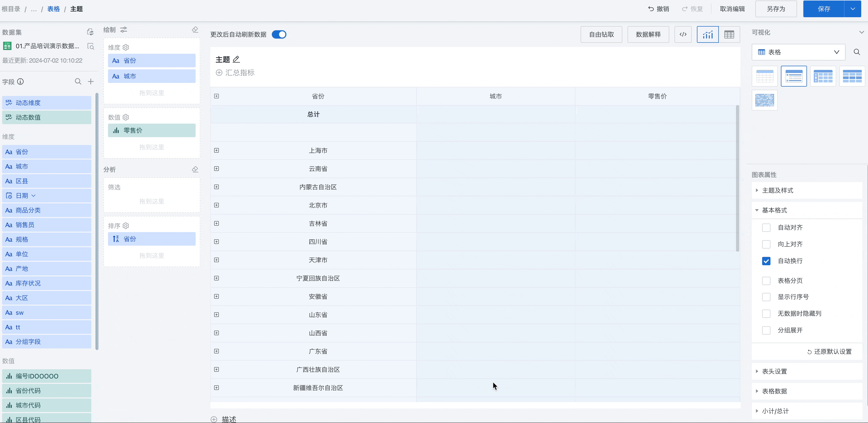Open the 维度 gear settings in drawing panel

(x=126, y=47)
